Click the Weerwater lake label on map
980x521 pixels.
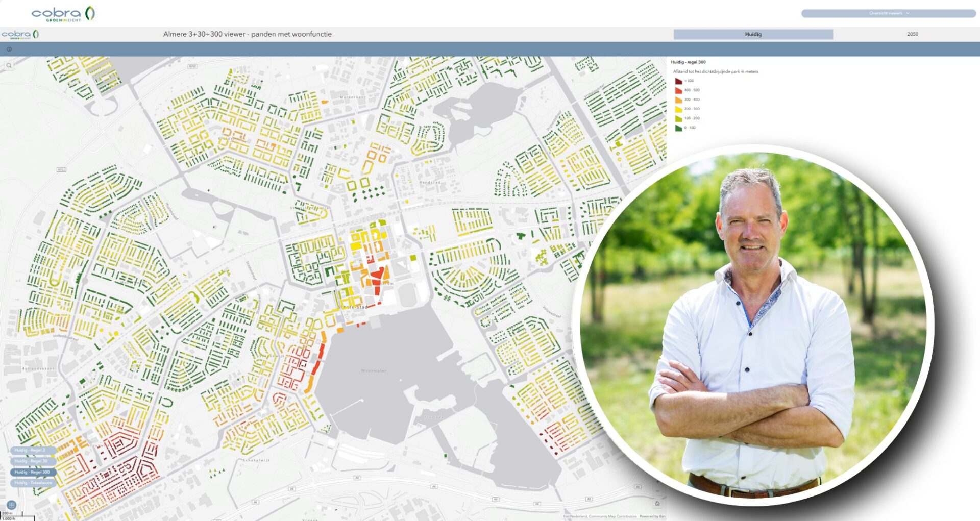tap(374, 371)
